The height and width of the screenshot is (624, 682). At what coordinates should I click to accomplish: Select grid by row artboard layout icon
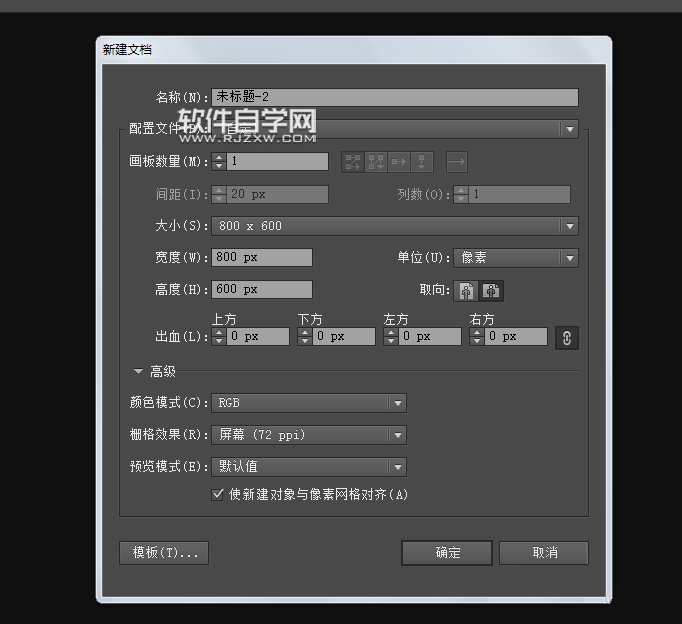353,162
